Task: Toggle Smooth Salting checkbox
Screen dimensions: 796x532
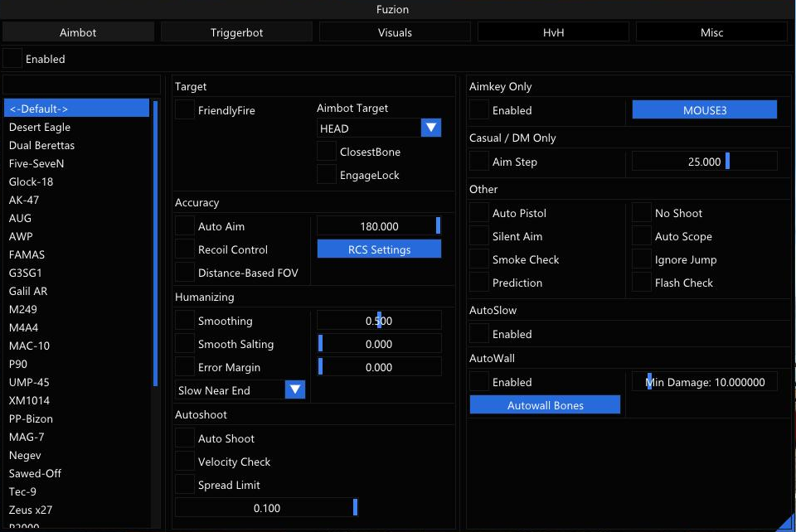Action: (x=185, y=344)
